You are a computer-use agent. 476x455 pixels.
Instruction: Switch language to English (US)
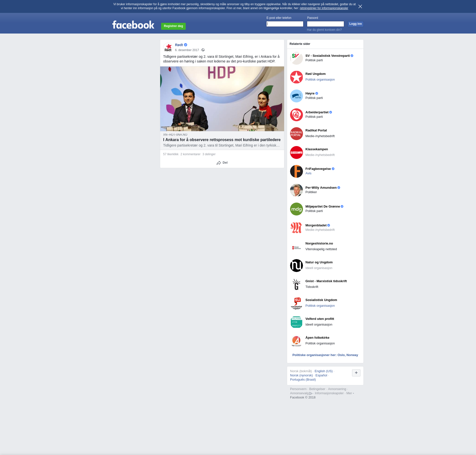click(x=324, y=371)
